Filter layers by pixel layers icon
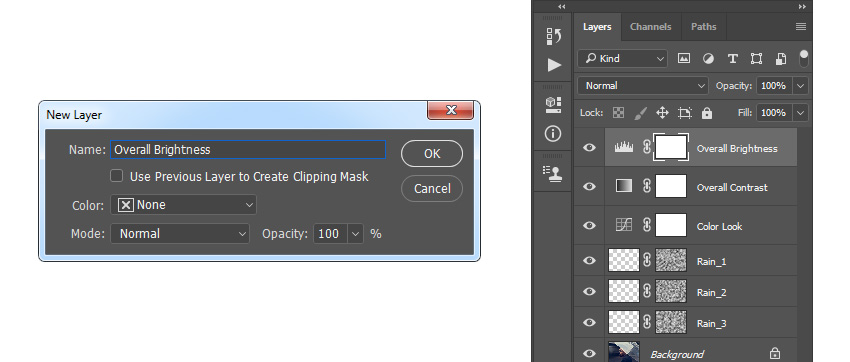 [x=684, y=59]
